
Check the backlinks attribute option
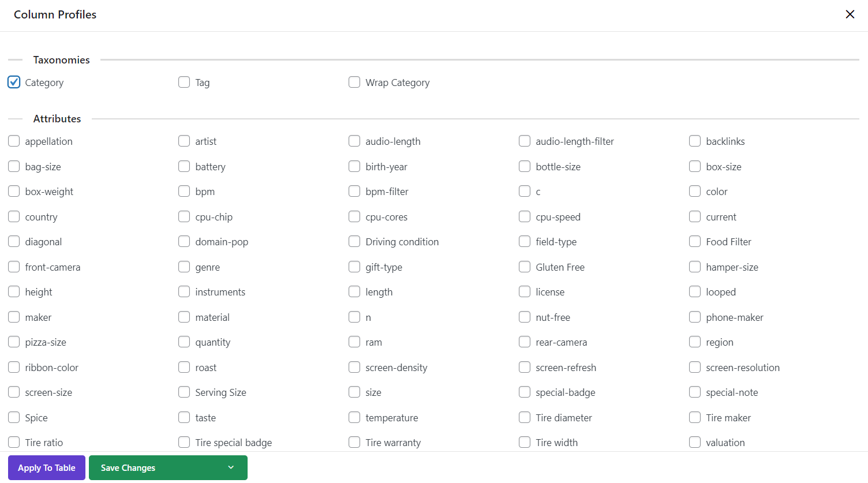[695, 141]
